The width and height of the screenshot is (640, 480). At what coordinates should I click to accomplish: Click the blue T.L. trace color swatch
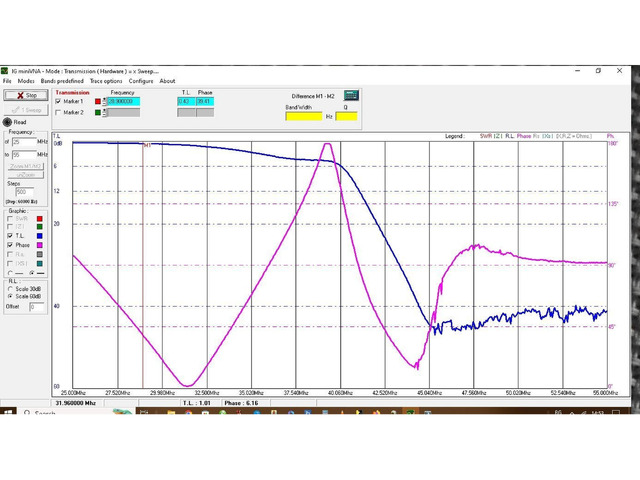(x=40, y=236)
